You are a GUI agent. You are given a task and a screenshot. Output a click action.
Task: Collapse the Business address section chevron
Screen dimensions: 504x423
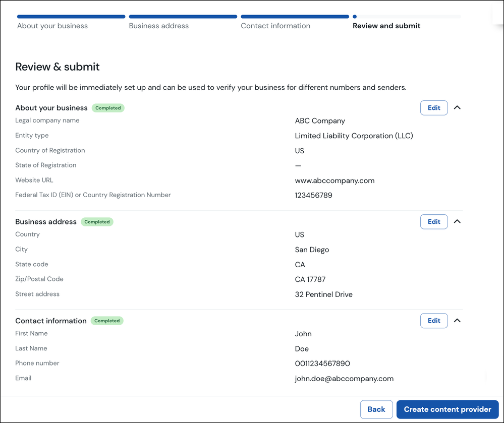point(457,221)
